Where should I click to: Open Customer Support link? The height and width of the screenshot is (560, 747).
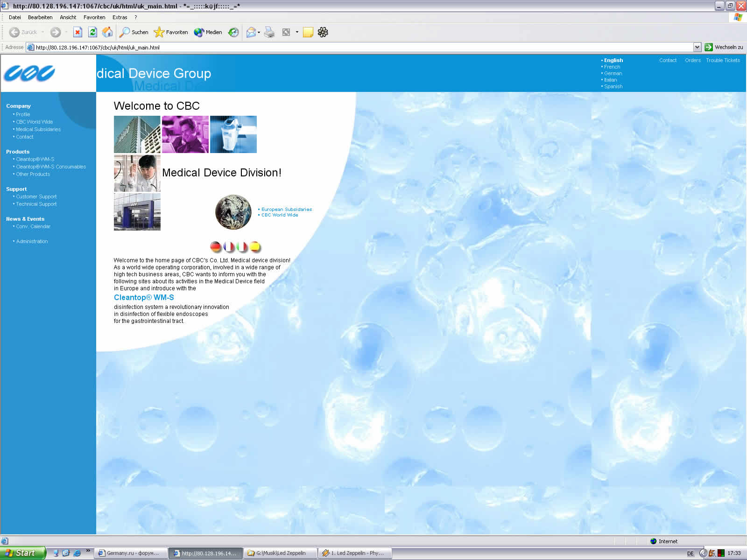[x=36, y=196]
